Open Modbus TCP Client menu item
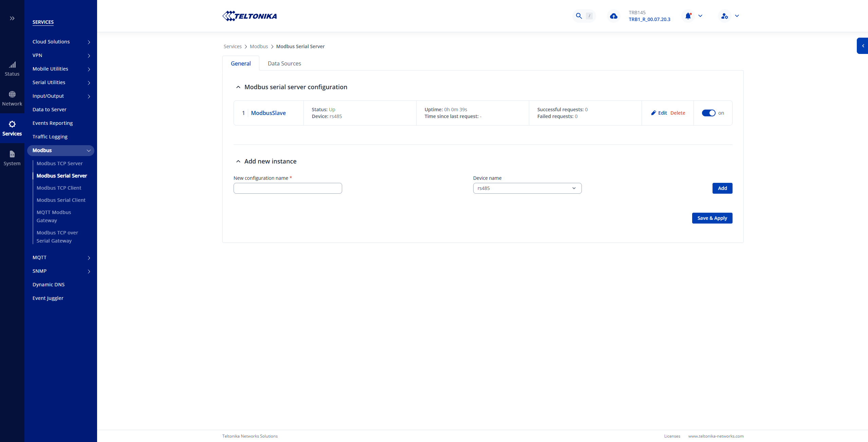This screenshot has height=442, width=868. tap(59, 188)
